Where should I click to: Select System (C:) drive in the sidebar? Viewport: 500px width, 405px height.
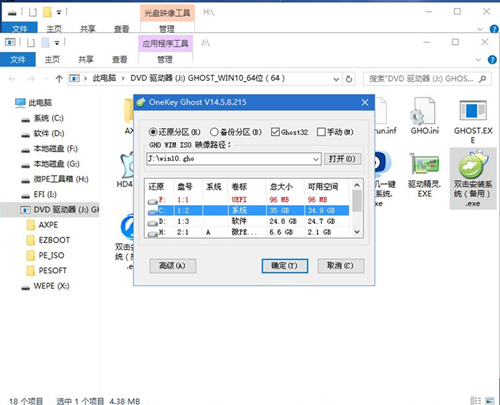[42, 118]
